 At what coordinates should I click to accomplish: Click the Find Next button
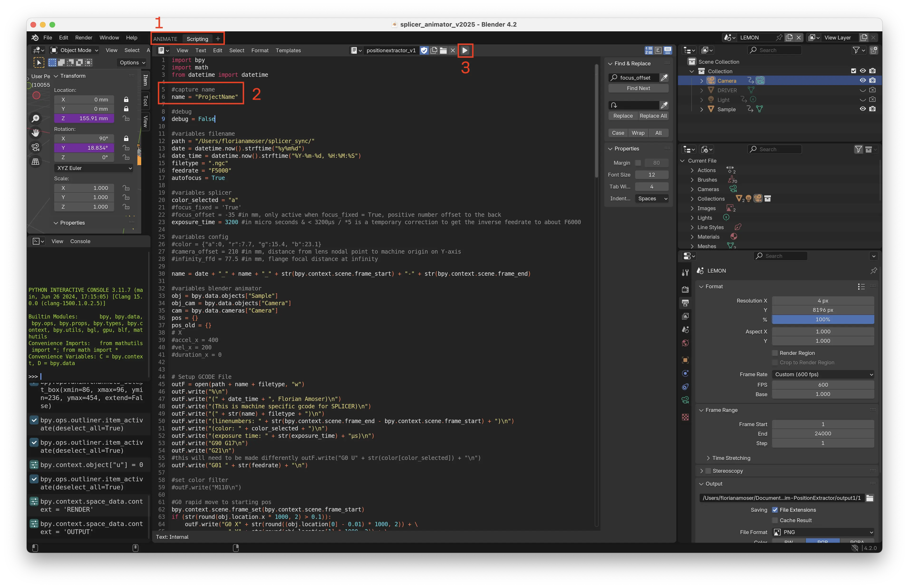click(638, 88)
